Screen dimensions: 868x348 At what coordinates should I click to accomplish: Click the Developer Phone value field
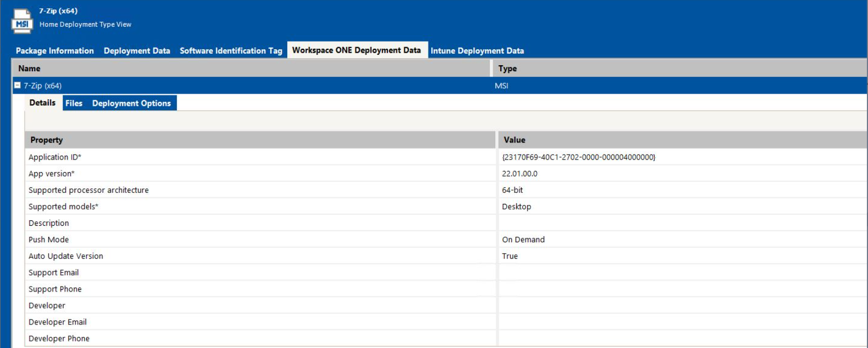pos(679,338)
